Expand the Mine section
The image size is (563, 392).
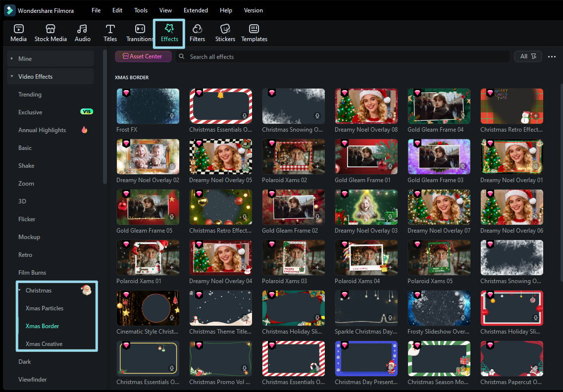(12, 58)
